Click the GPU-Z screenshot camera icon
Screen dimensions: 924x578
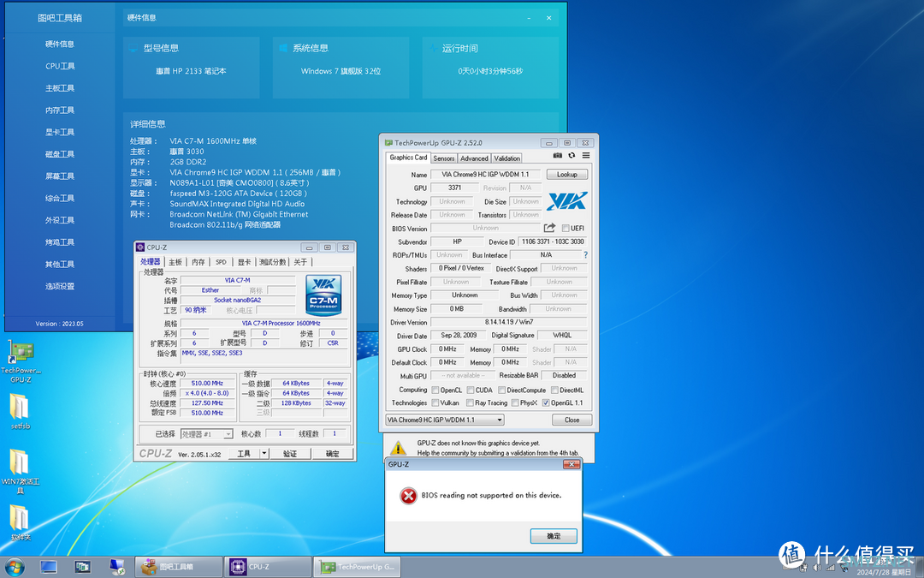(558, 156)
